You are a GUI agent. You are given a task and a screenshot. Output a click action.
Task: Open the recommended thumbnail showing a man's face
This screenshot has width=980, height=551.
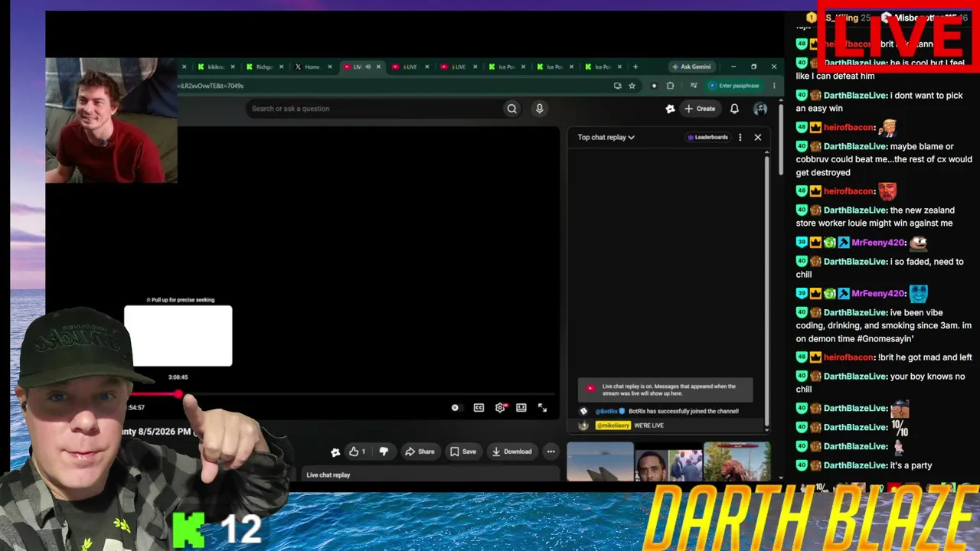[x=668, y=461]
